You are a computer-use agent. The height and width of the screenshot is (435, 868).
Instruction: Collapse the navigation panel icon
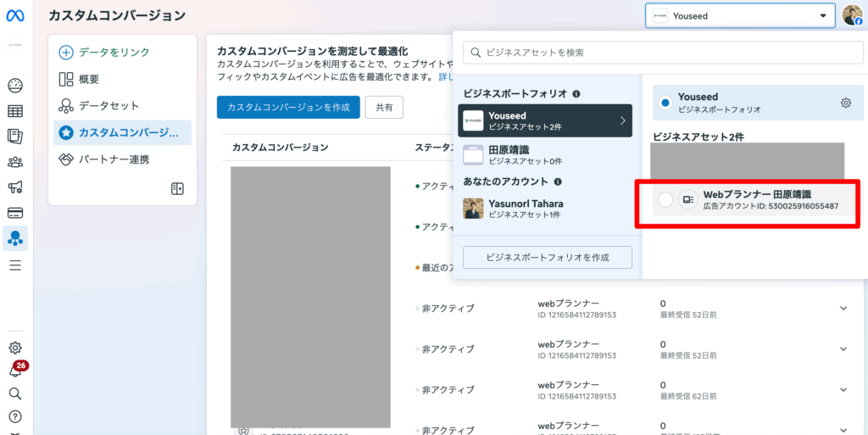click(x=177, y=189)
